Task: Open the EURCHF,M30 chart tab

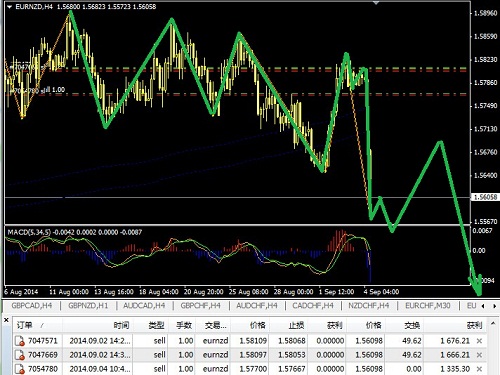Action: [428, 306]
